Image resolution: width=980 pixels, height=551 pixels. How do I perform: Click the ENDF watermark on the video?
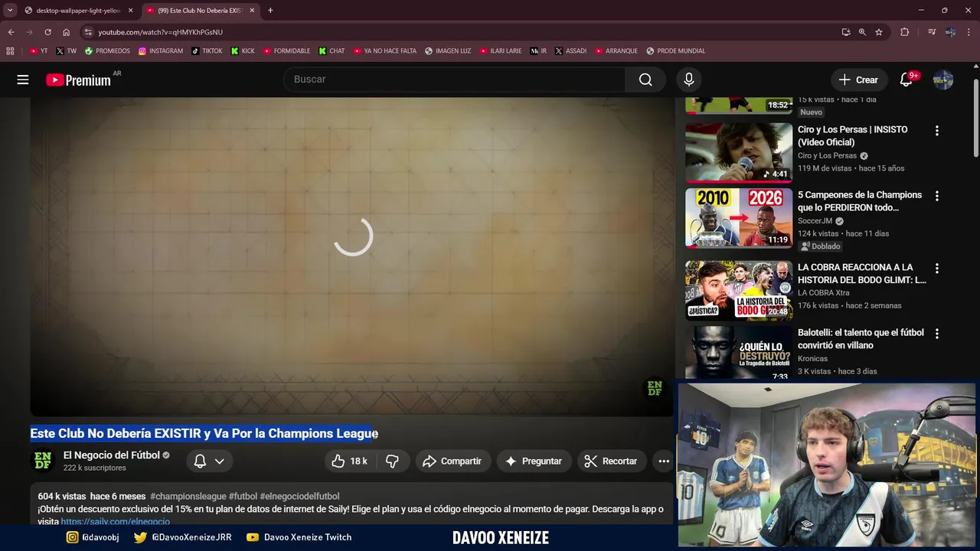coord(655,389)
